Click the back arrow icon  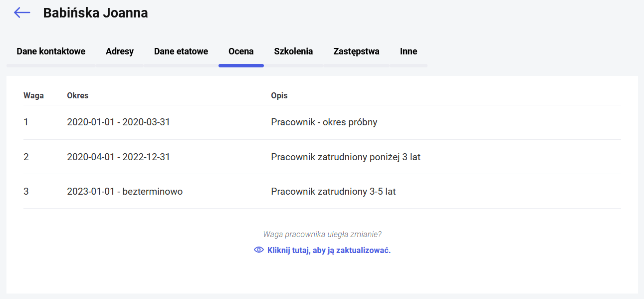point(22,13)
